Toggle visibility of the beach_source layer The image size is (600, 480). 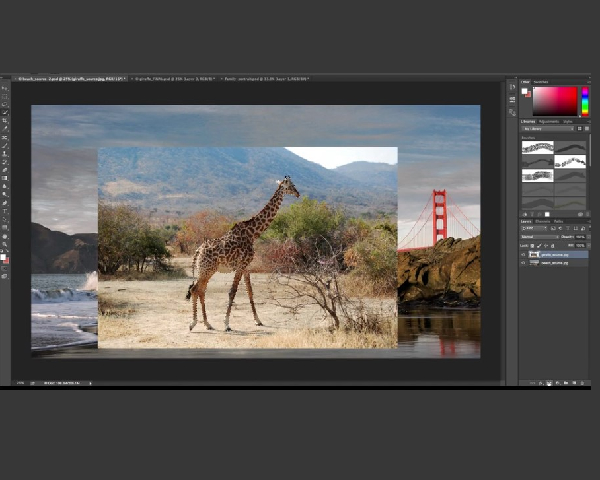pos(523,263)
